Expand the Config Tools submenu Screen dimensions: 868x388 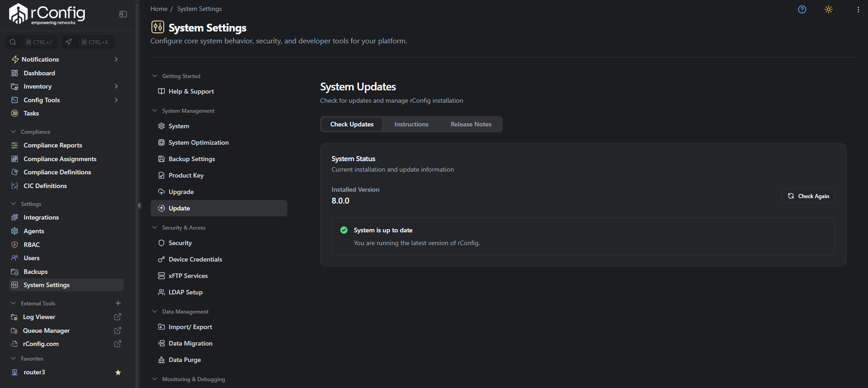(x=116, y=100)
